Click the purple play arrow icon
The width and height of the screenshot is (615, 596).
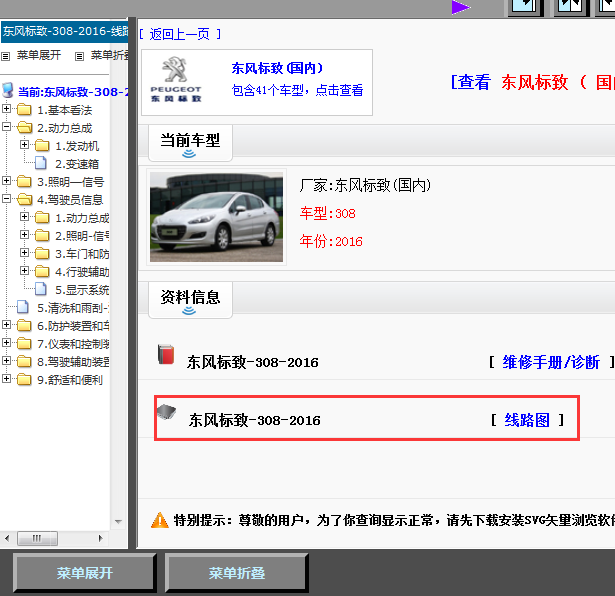coord(460,7)
